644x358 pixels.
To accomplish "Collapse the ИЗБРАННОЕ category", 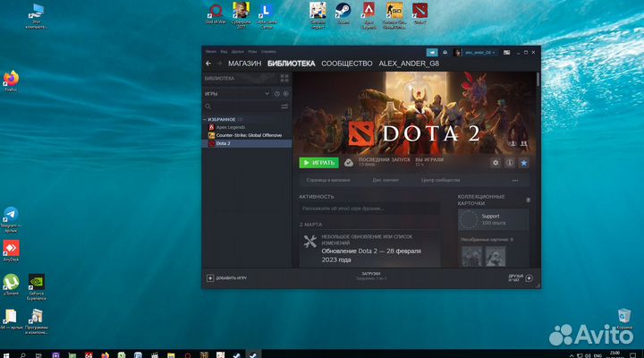I will [205, 119].
